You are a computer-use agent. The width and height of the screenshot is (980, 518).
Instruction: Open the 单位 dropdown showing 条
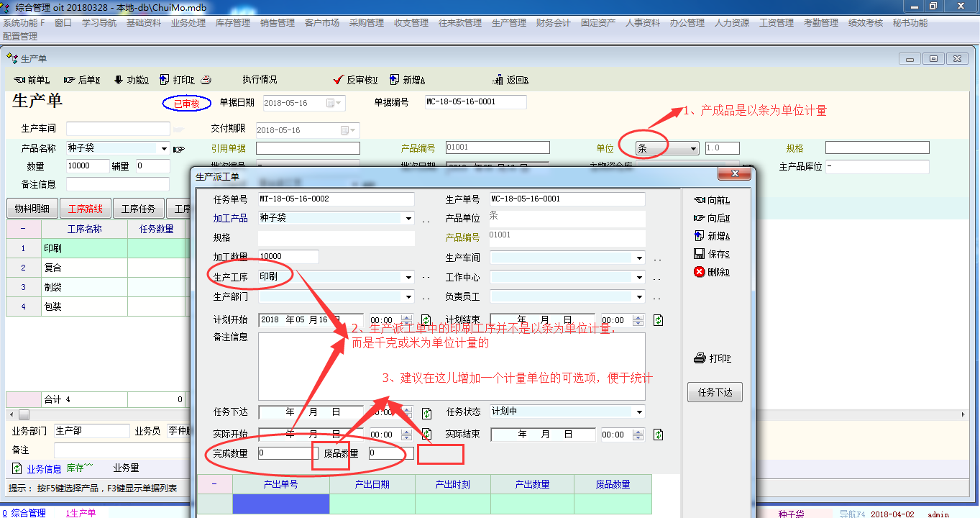pyautogui.click(x=693, y=148)
